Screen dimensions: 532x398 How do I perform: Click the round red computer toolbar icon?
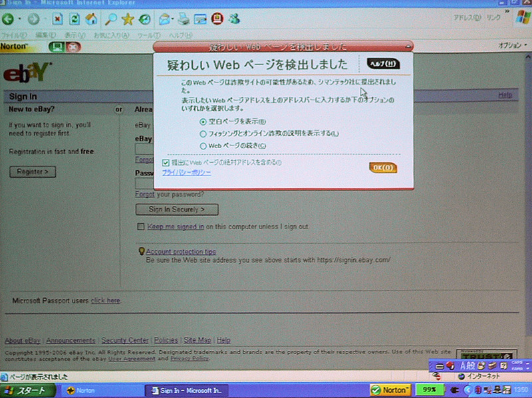coord(217,19)
